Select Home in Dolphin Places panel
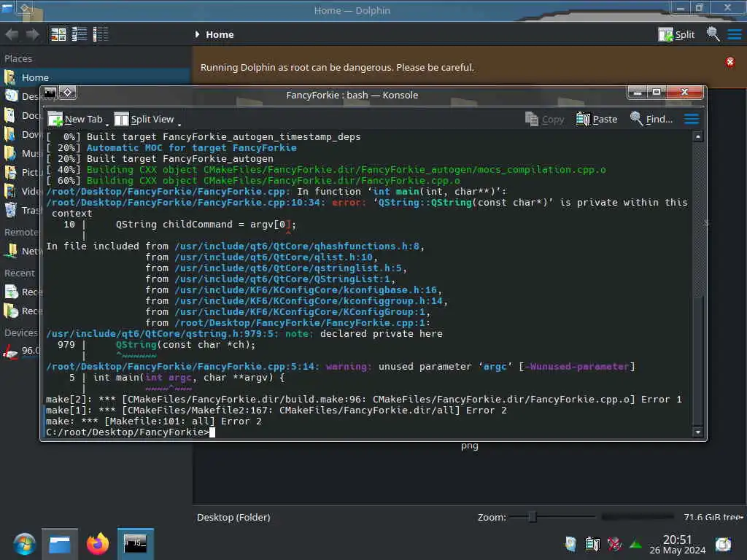Image resolution: width=747 pixels, height=560 pixels. 96,77
